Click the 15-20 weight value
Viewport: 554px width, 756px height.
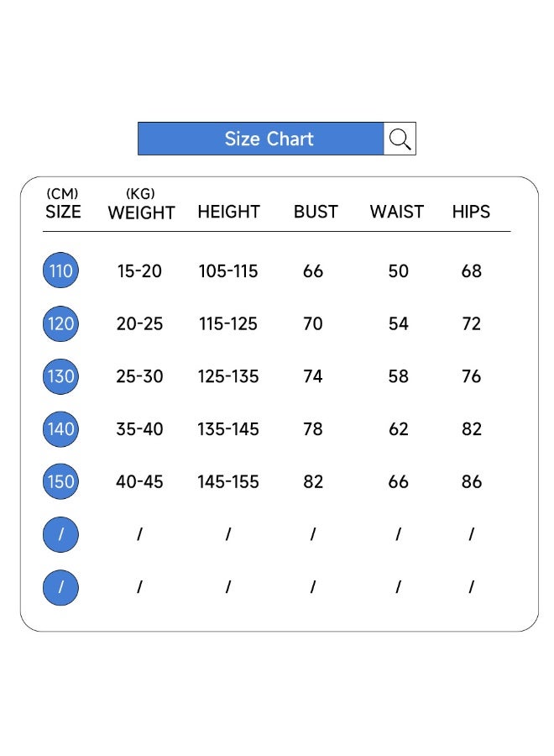(x=139, y=271)
